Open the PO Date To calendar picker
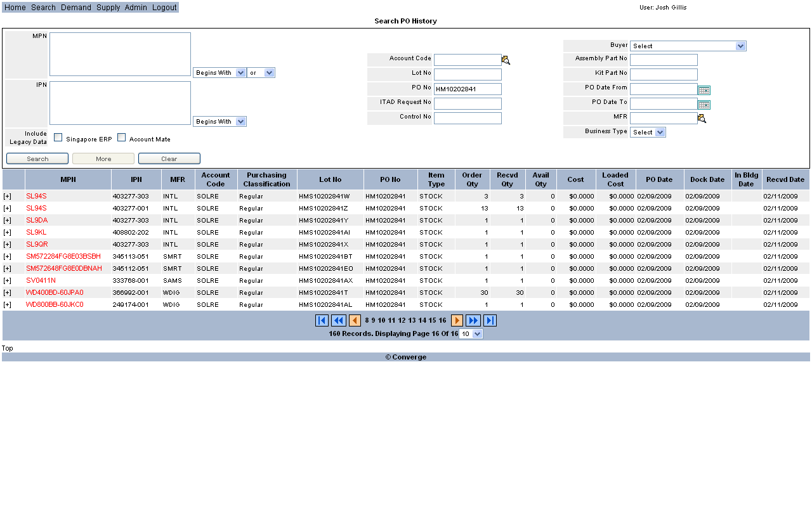Screen dimensions: 812x511 (704, 104)
